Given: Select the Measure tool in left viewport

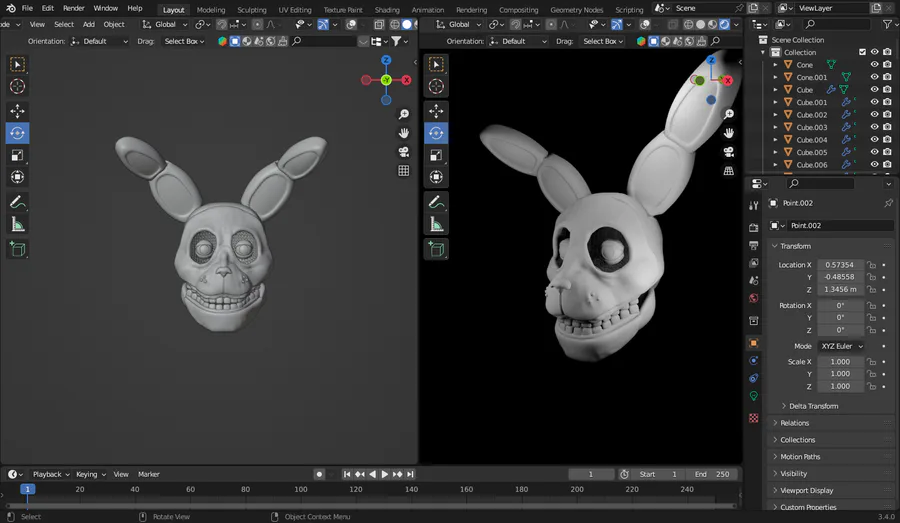Looking at the screenshot, I should tap(17, 224).
